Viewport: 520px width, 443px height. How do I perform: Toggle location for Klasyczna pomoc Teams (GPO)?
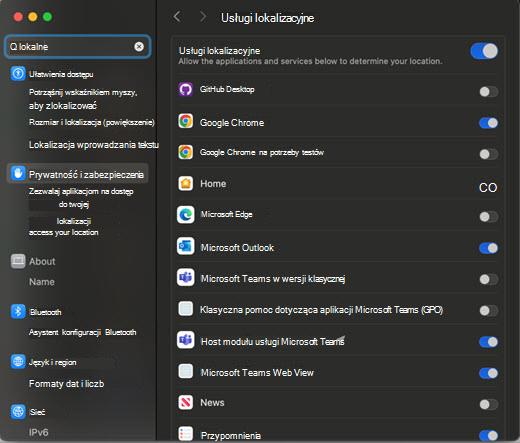pos(489,311)
